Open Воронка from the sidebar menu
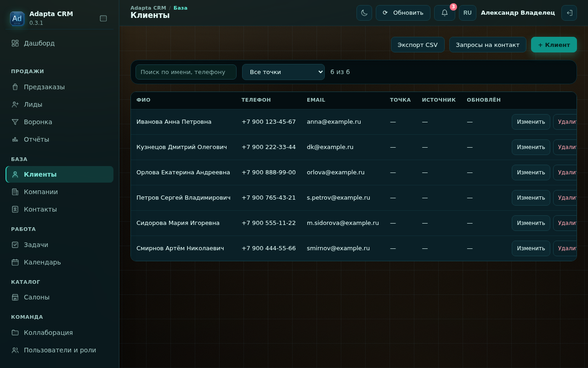588x368 pixels. pyautogui.click(x=60, y=122)
